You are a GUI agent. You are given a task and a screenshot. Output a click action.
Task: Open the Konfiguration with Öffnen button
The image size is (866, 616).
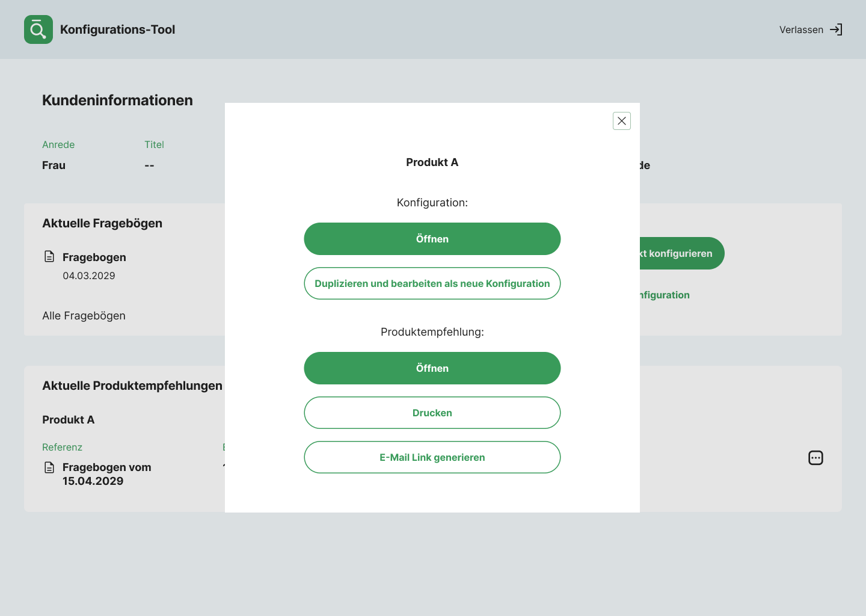coord(432,239)
